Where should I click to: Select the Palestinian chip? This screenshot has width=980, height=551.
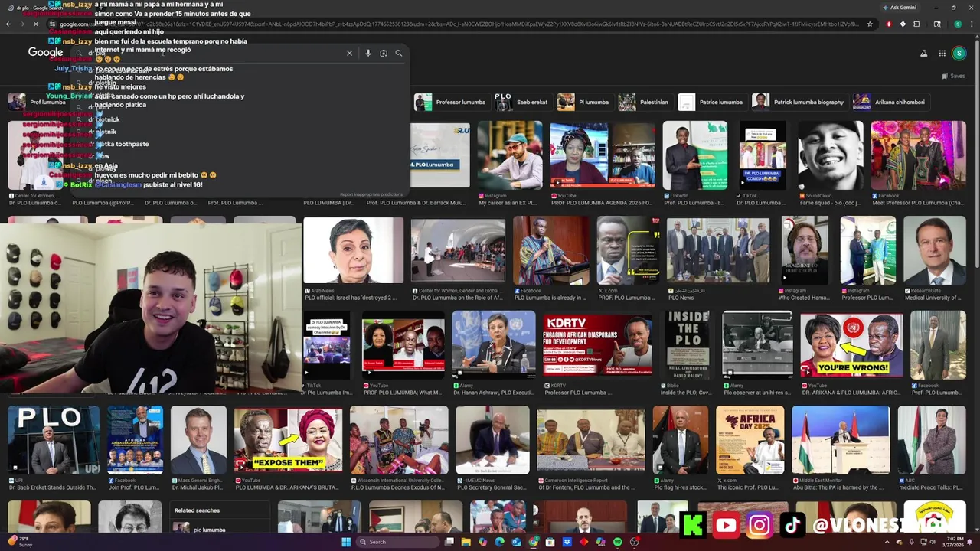click(644, 102)
